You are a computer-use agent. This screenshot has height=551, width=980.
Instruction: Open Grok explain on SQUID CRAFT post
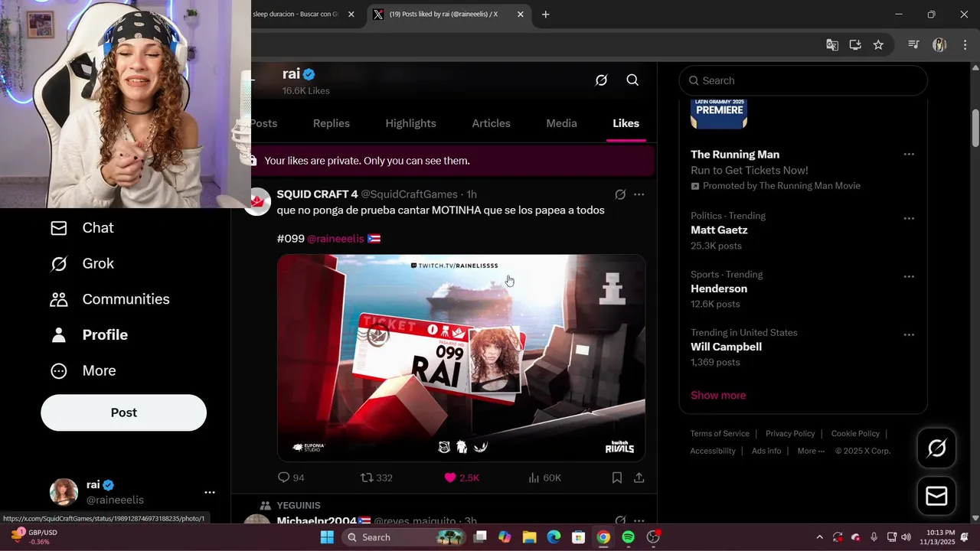click(x=620, y=194)
